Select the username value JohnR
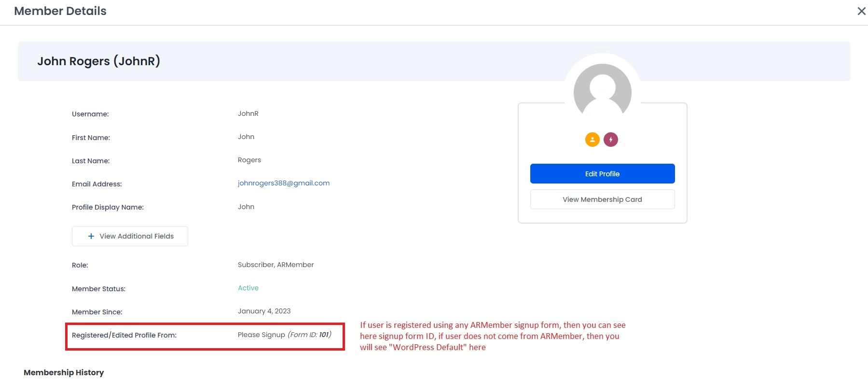Screen dimensions: 868x381 click(x=248, y=113)
